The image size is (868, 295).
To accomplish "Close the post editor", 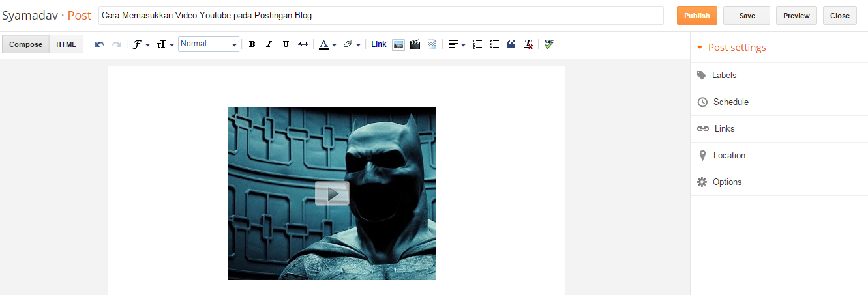I will (840, 16).
